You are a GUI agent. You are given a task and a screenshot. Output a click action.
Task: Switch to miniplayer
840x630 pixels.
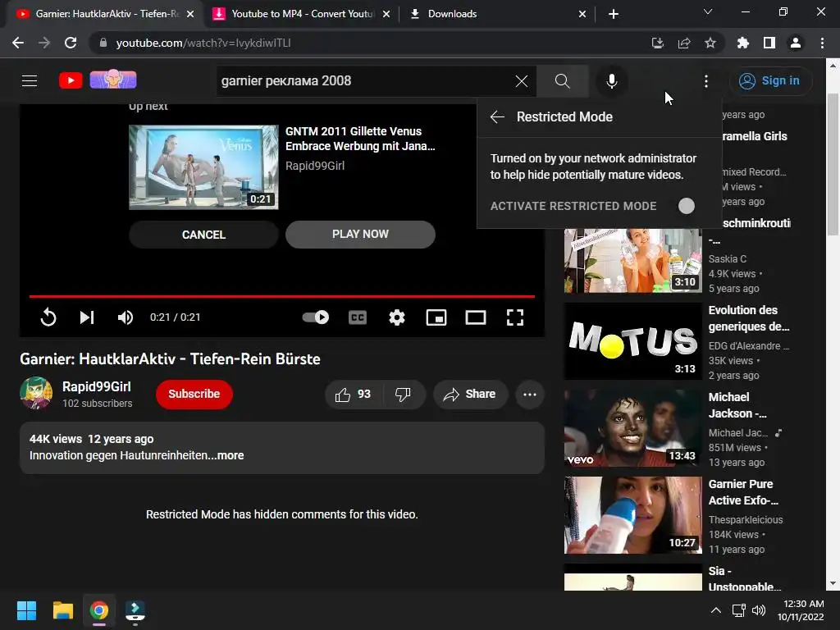(436, 317)
